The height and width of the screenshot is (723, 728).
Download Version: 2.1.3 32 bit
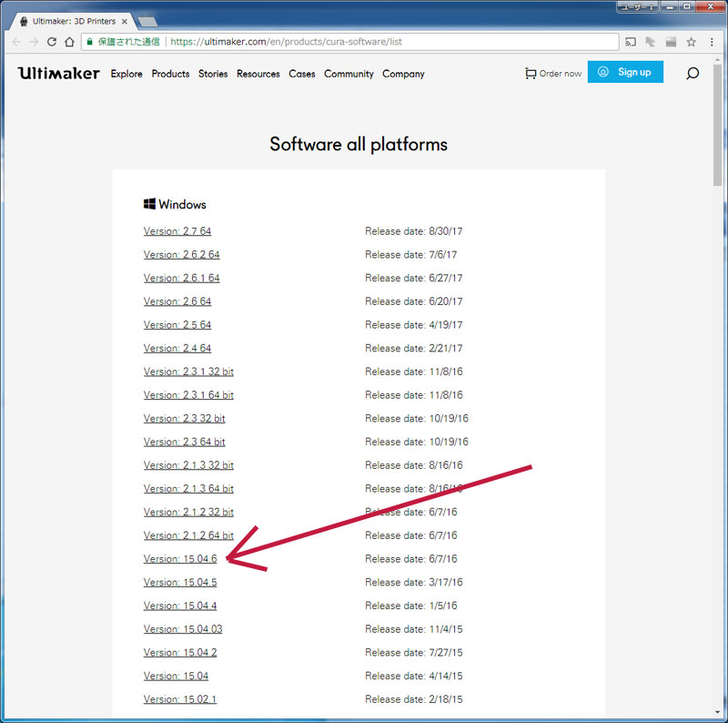pos(188,465)
